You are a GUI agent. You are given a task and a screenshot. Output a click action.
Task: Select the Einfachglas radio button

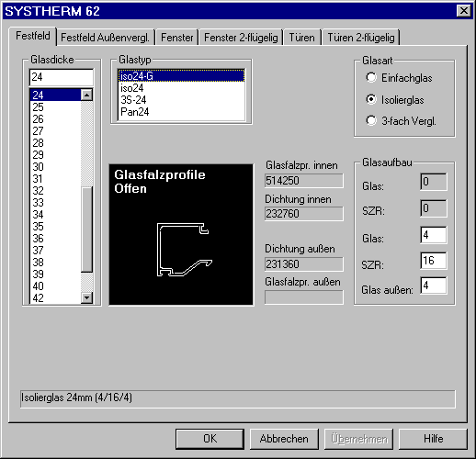tap(371, 77)
